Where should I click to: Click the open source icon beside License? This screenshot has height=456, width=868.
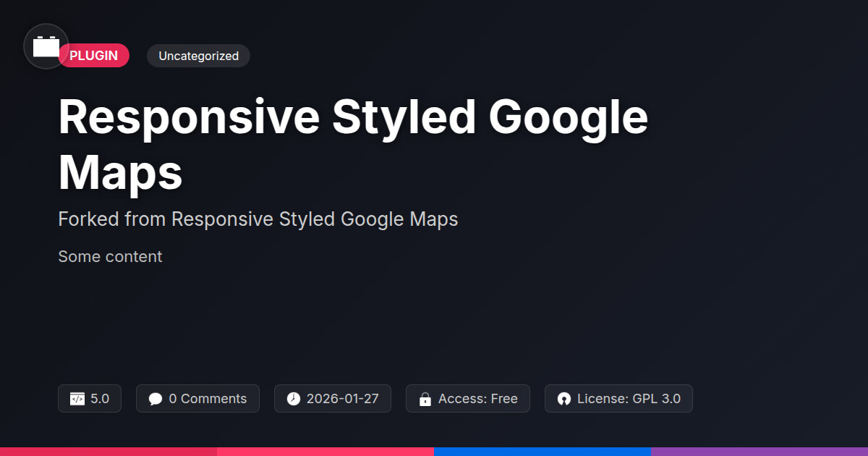(x=563, y=399)
